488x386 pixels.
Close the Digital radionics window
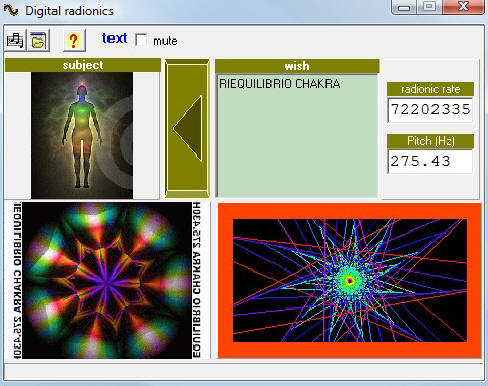pos(463,7)
